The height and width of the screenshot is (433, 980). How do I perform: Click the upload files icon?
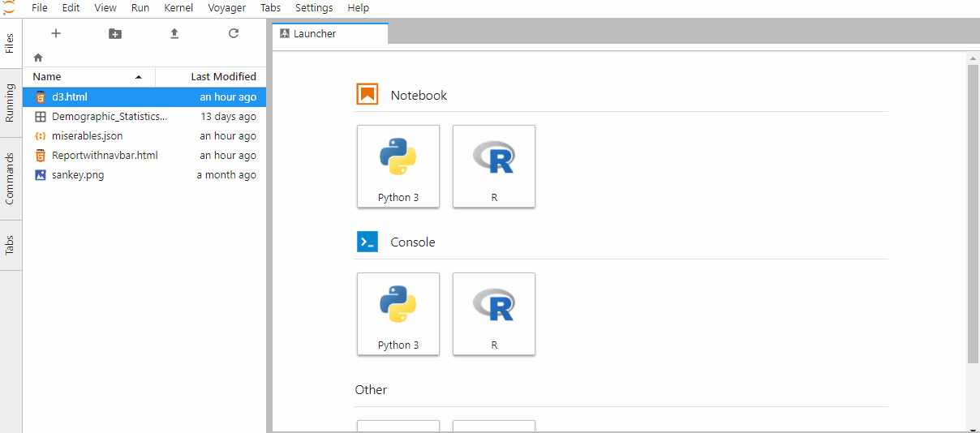[174, 33]
